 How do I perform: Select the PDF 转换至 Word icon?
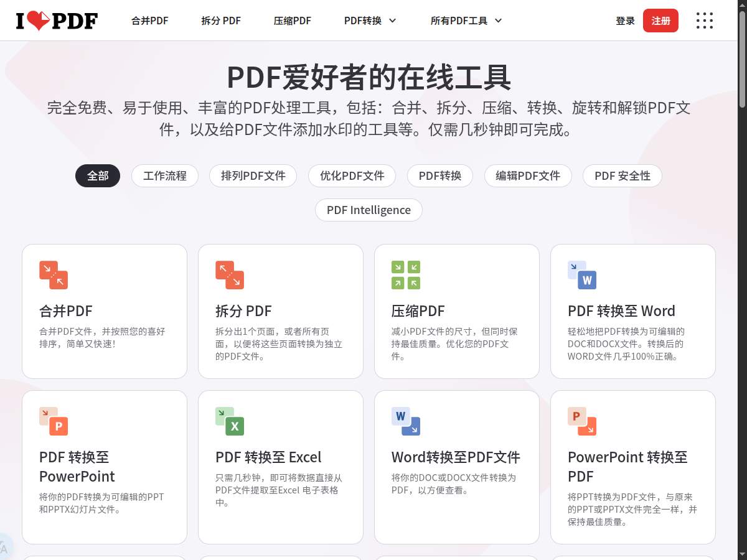click(582, 274)
